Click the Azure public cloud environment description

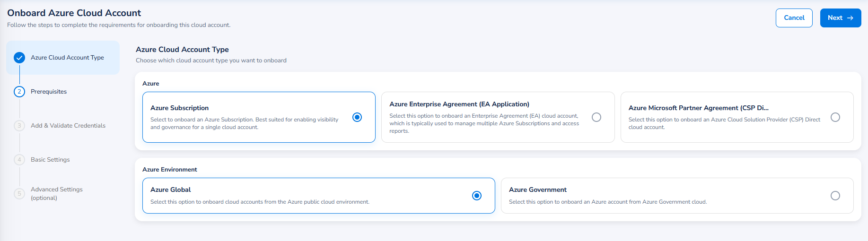click(260, 202)
